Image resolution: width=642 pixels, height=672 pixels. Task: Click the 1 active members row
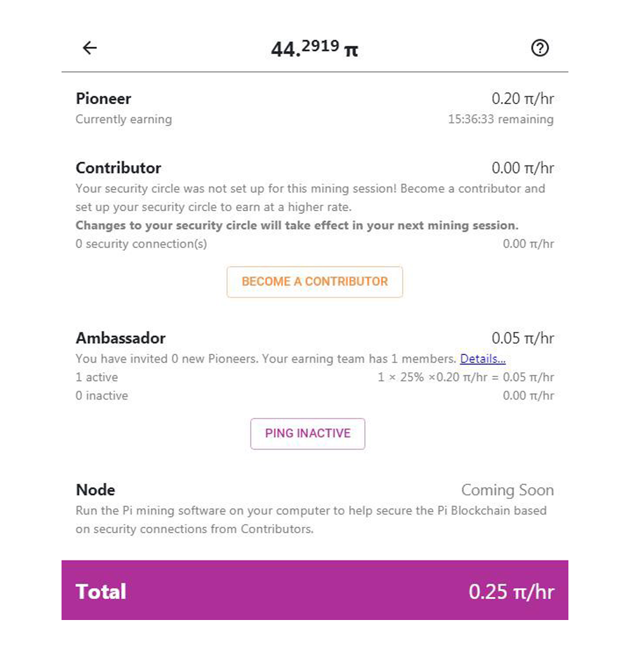tap(96, 377)
